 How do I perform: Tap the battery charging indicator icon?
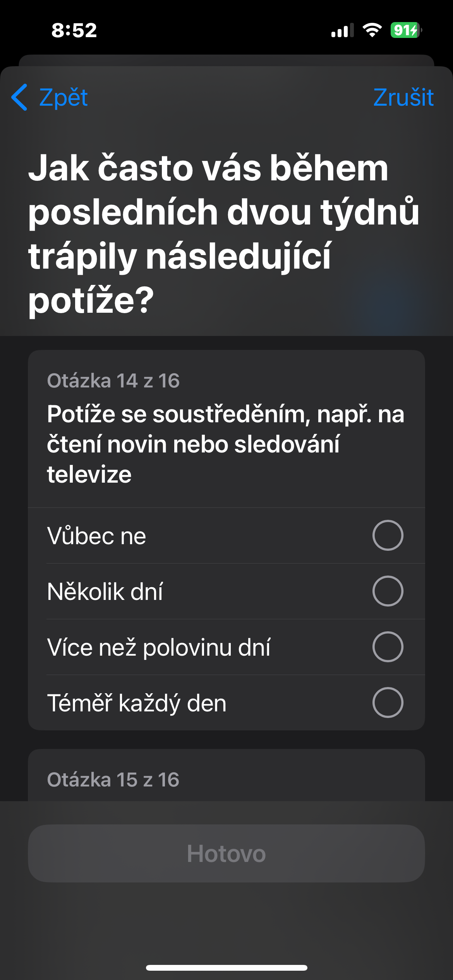coord(406,30)
